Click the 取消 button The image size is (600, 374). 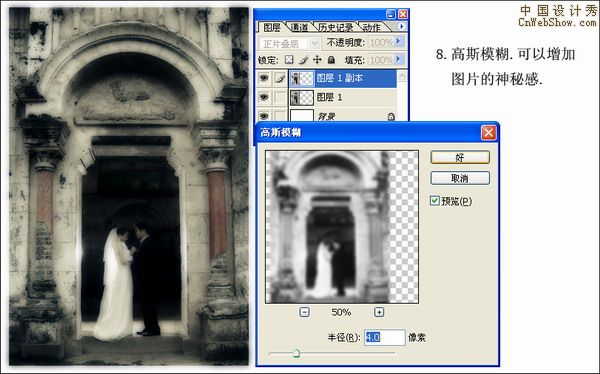[460, 178]
